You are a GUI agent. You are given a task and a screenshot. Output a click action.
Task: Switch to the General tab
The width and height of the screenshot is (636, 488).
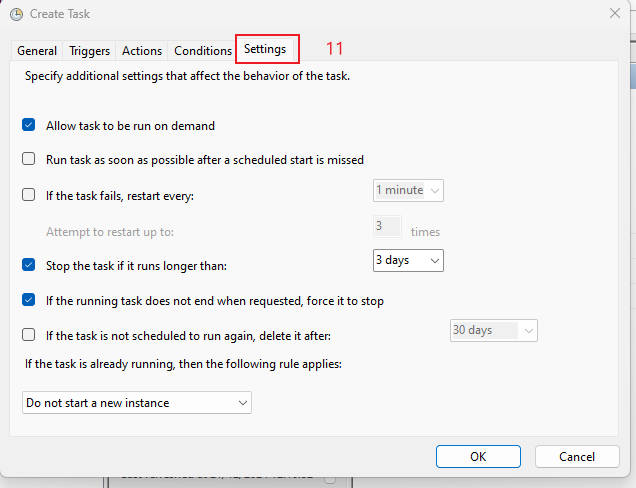pos(37,51)
